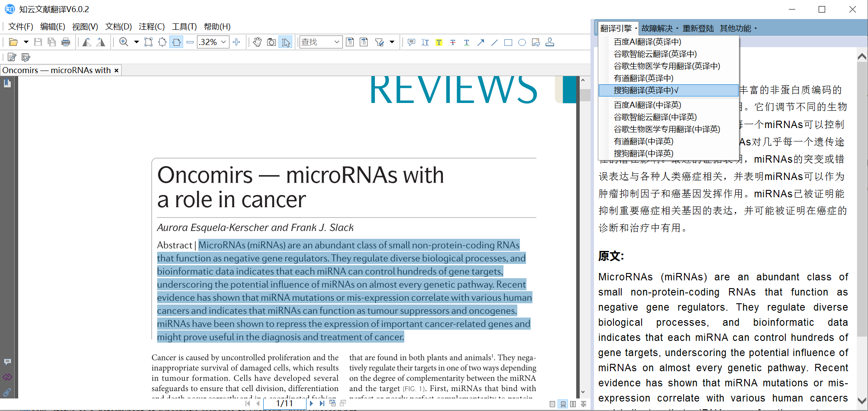
Task: Zoom out with the minus icon
Action: pyautogui.click(x=190, y=42)
